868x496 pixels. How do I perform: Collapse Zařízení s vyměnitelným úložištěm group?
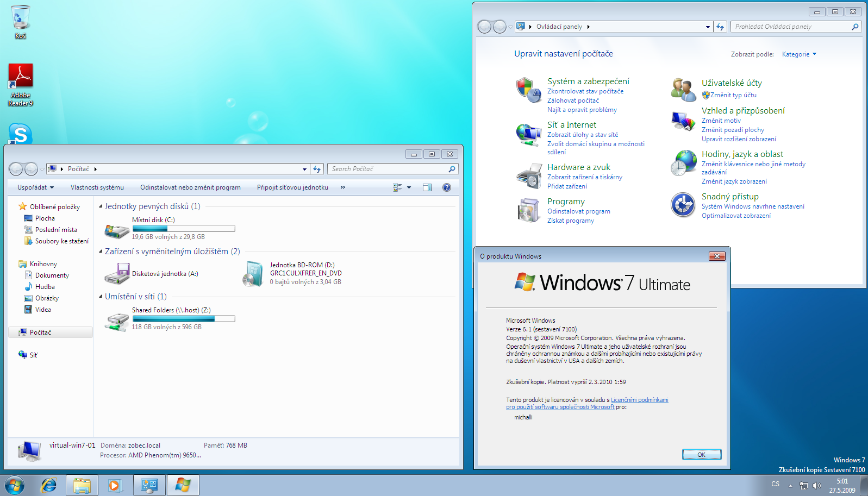(101, 252)
